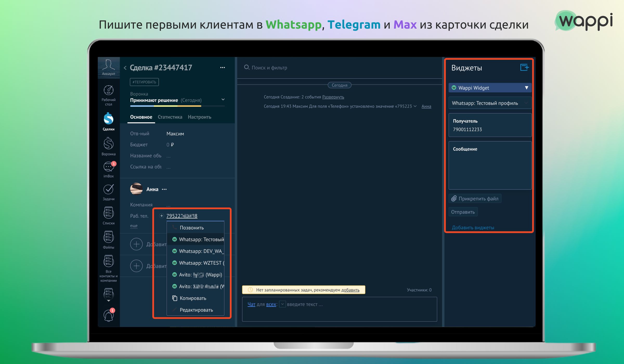
Task: Open chat recipient dropdown arrow
Action: [282, 304]
